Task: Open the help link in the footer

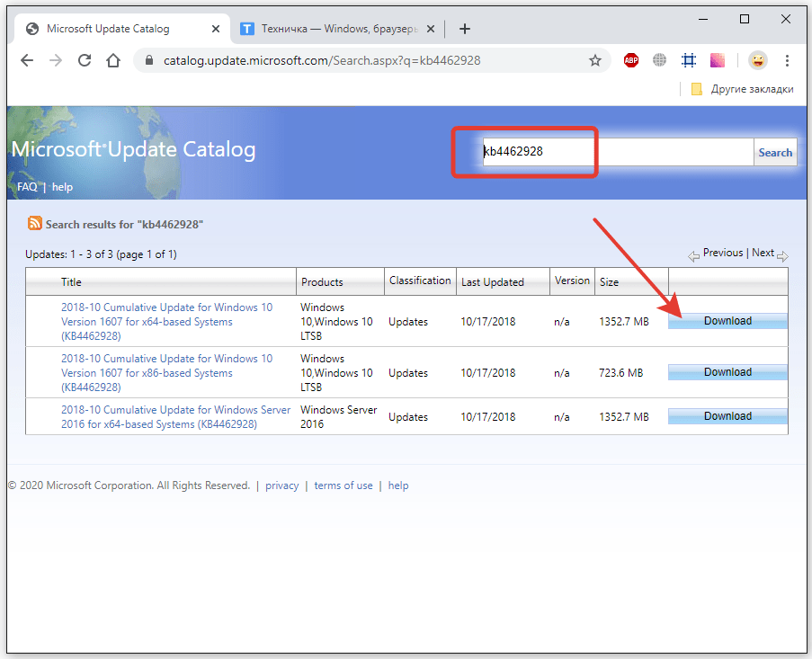Action: click(x=398, y=485)
